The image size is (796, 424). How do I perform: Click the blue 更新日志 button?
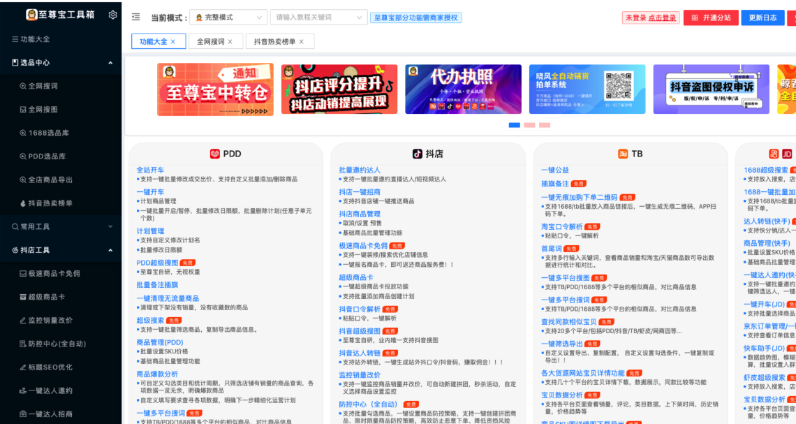(763, 18)
